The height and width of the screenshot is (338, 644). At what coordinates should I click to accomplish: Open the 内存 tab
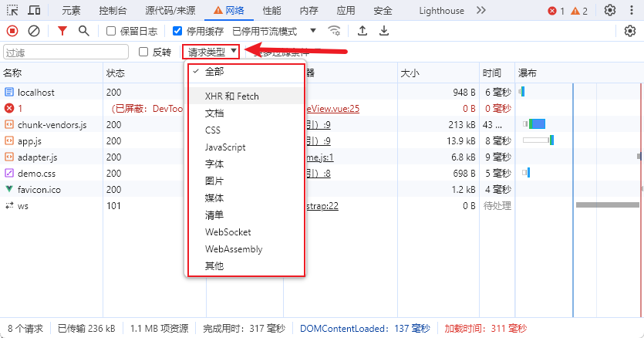point(309,11)
